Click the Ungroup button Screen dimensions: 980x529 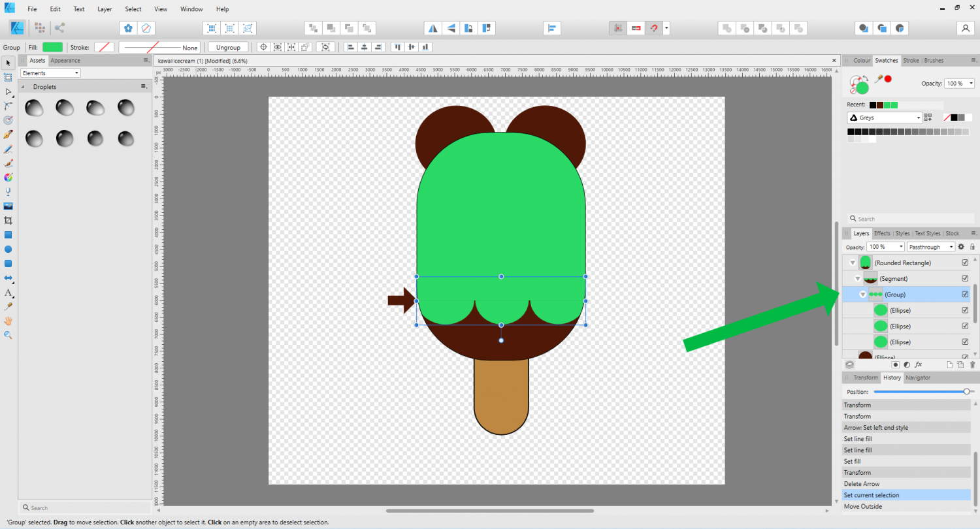[228, 47]
